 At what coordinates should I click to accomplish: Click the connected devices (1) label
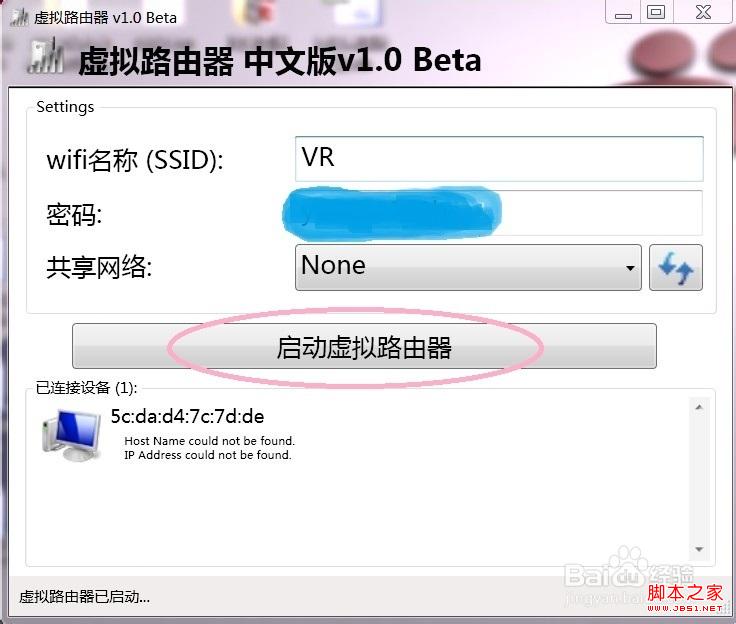pos(86,388)
